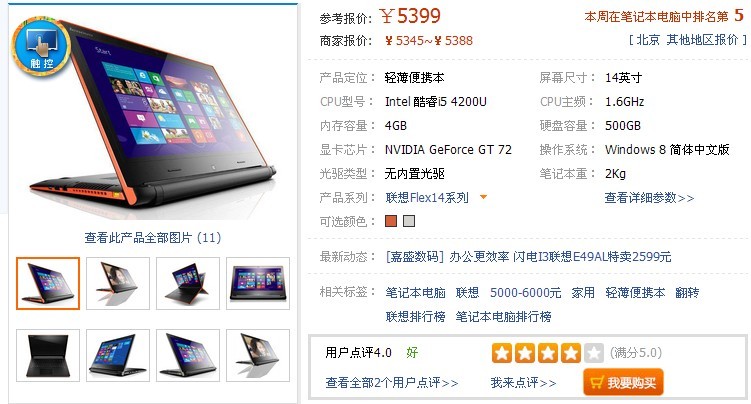Expand the 联想Flex14系列 dropdown arrow
751x404 pixels.
click(x=483, y=197)
